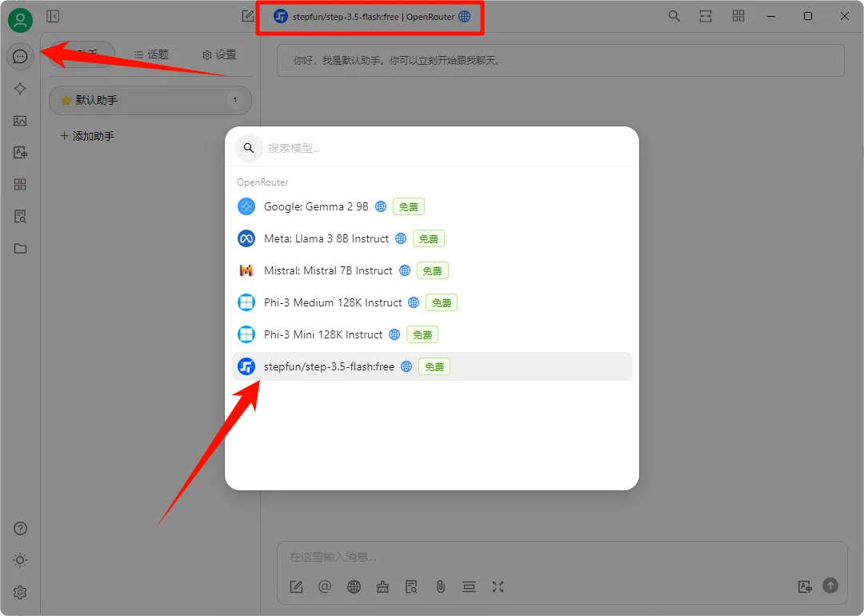Click the send message arrow button
This screenshot has width=864, height=616.
[x=830, y=585]
